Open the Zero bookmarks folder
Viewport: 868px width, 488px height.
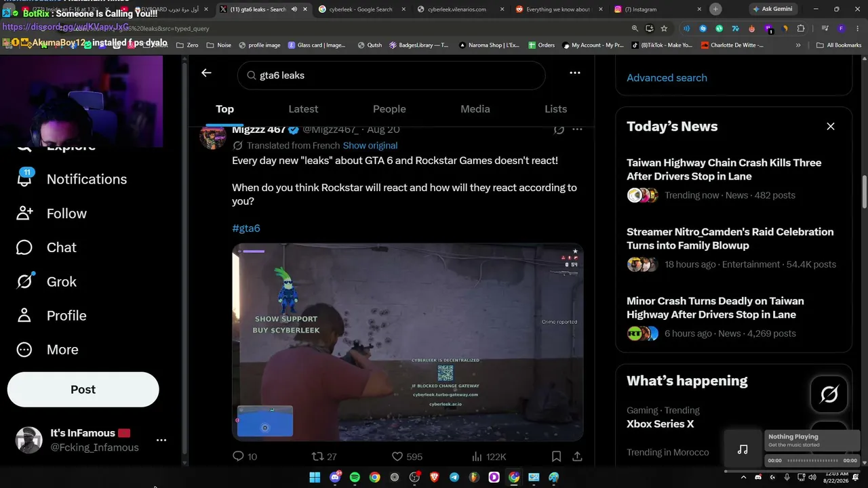187,45
